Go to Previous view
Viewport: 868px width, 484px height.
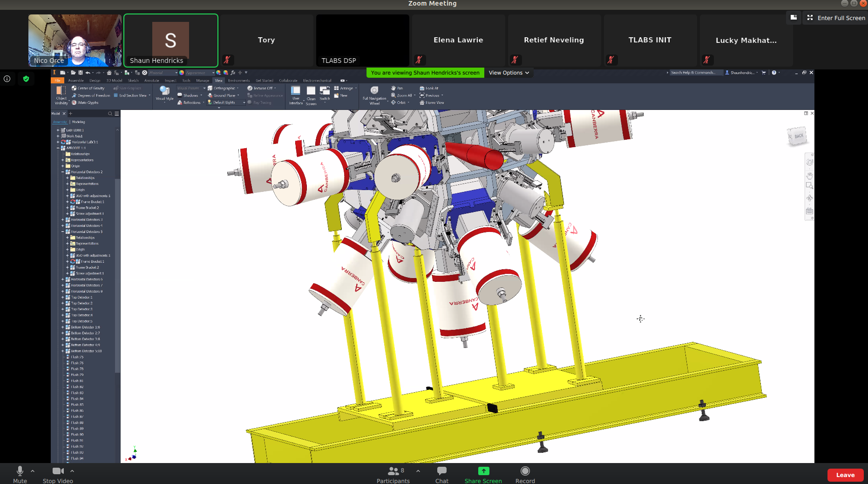click(431, 95)
